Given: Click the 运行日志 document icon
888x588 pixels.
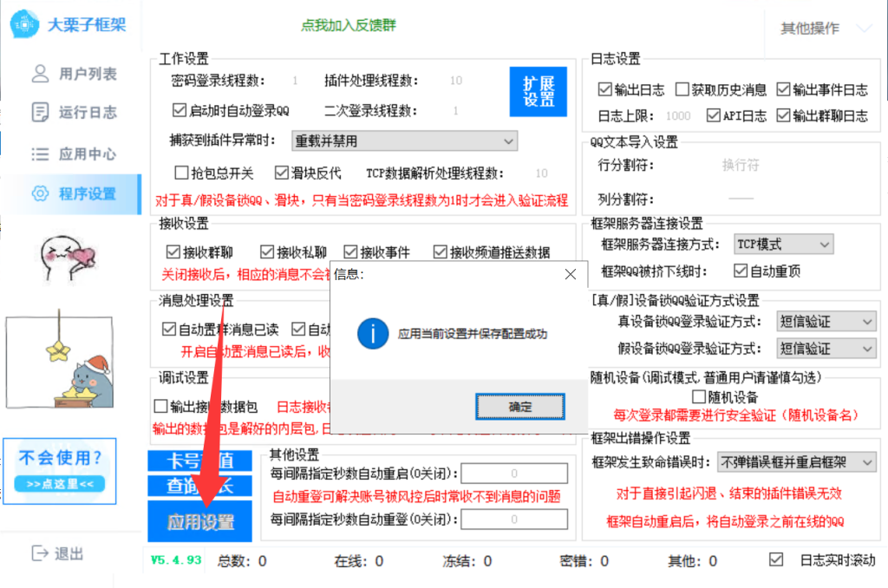Looking at the screenshot, I should pyautogui.click(x=39, y=112).
